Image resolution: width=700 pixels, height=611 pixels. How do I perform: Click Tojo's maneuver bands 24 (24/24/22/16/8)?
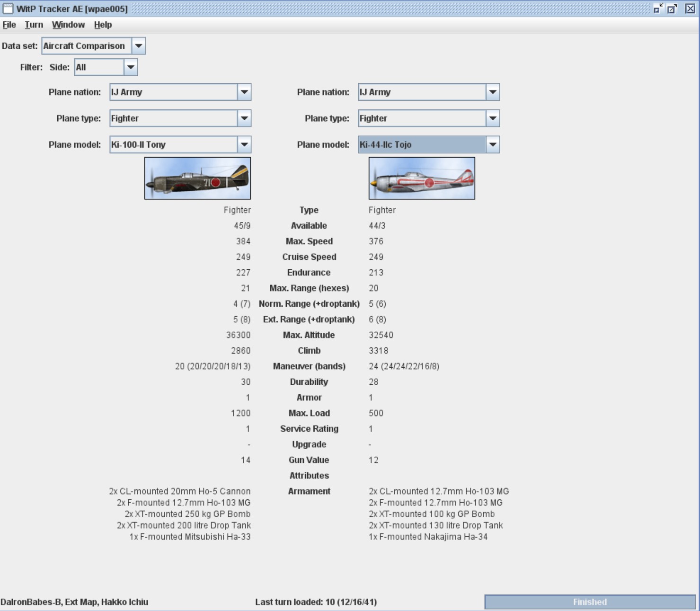click(x=404, y=366)
